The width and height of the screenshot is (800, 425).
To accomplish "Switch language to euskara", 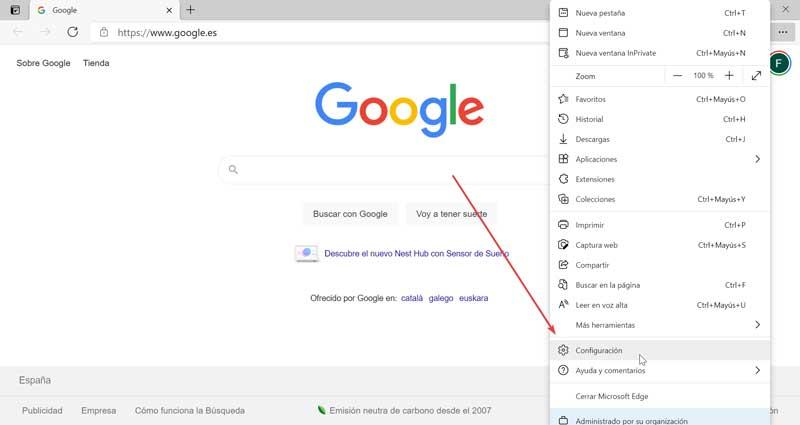I will pos(473,298).
